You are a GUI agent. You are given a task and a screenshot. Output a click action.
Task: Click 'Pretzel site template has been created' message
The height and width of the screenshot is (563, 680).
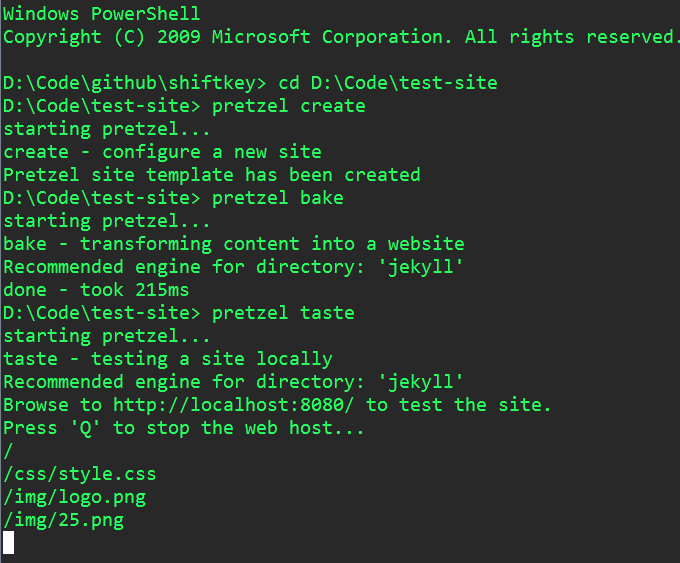pyautogui.click(x=212, y=175)
